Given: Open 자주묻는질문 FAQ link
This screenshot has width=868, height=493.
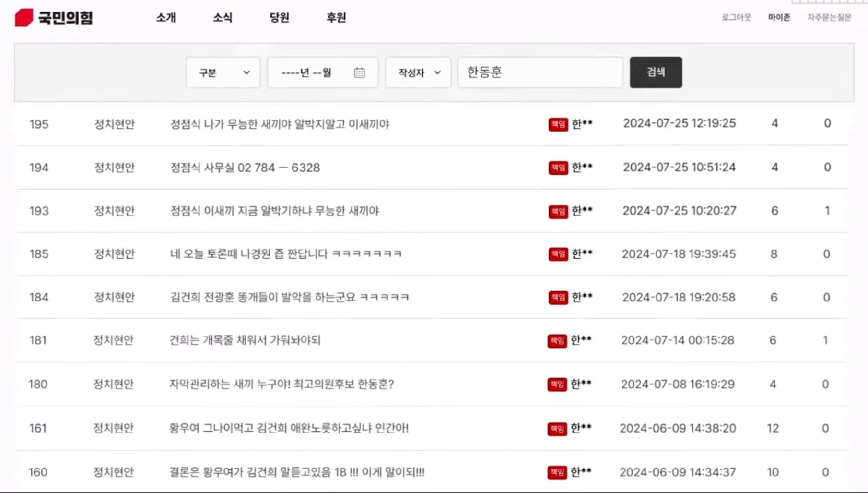Looking at the screenshot, I should 829,17.
